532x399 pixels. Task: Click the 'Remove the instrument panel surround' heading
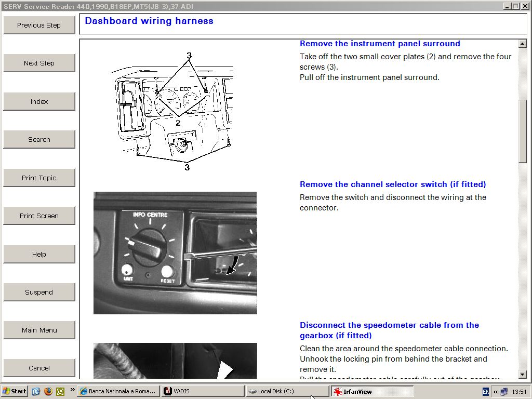(380, 44)
